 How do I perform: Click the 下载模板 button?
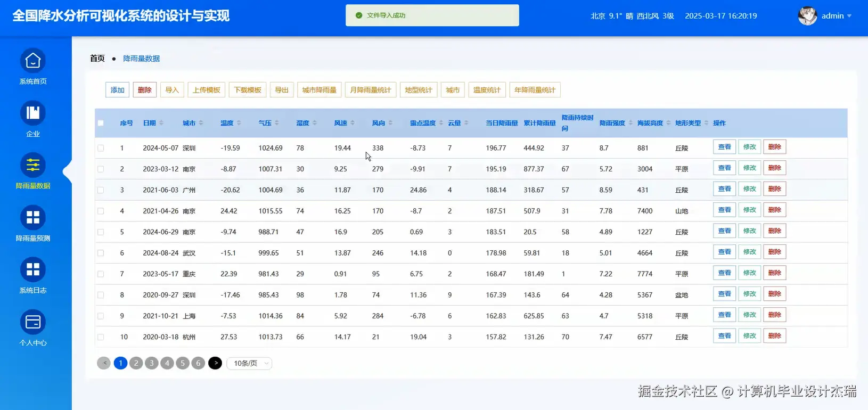coord(248,90)
